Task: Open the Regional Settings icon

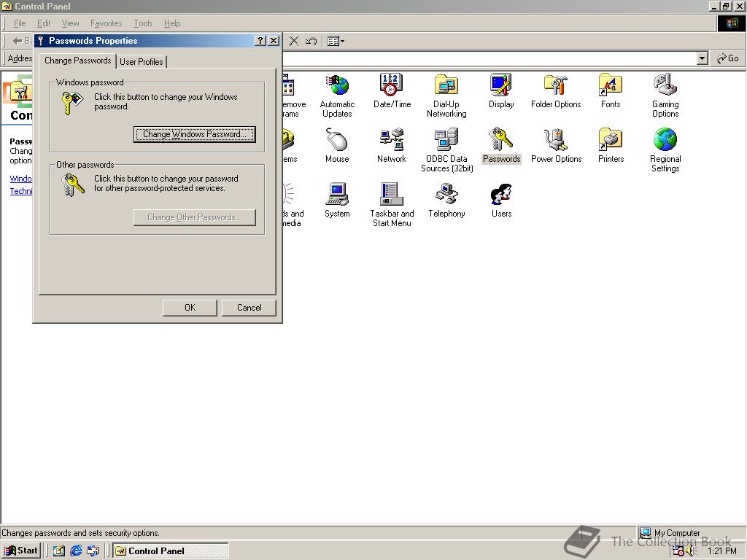Action: [665, 150]
